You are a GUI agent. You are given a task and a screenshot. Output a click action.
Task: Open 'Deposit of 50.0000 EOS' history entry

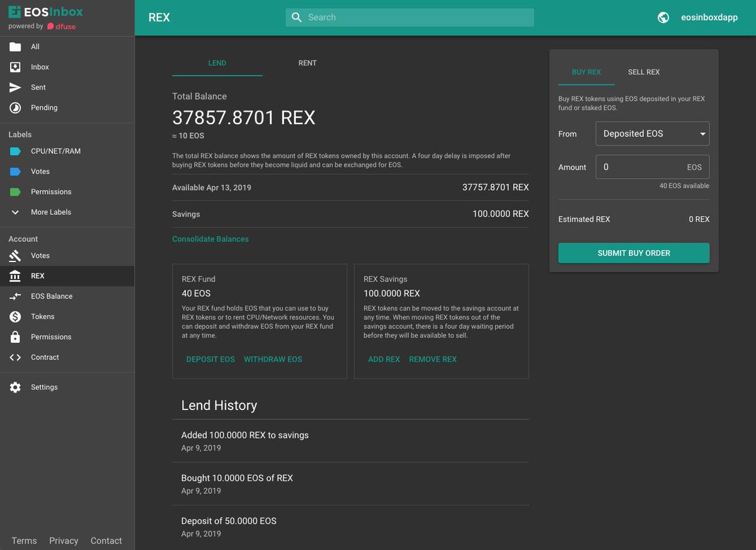tap(351, 527)
